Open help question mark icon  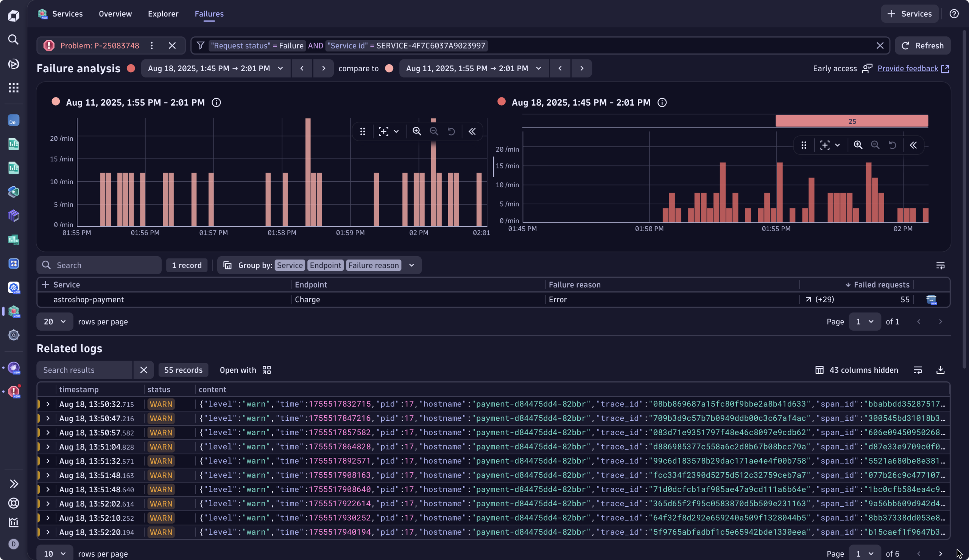click(x=954, y=14)
